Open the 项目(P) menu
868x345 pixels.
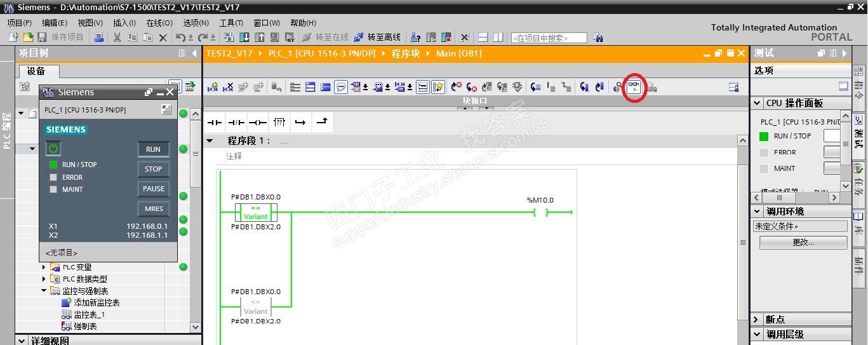click(20, 22)
